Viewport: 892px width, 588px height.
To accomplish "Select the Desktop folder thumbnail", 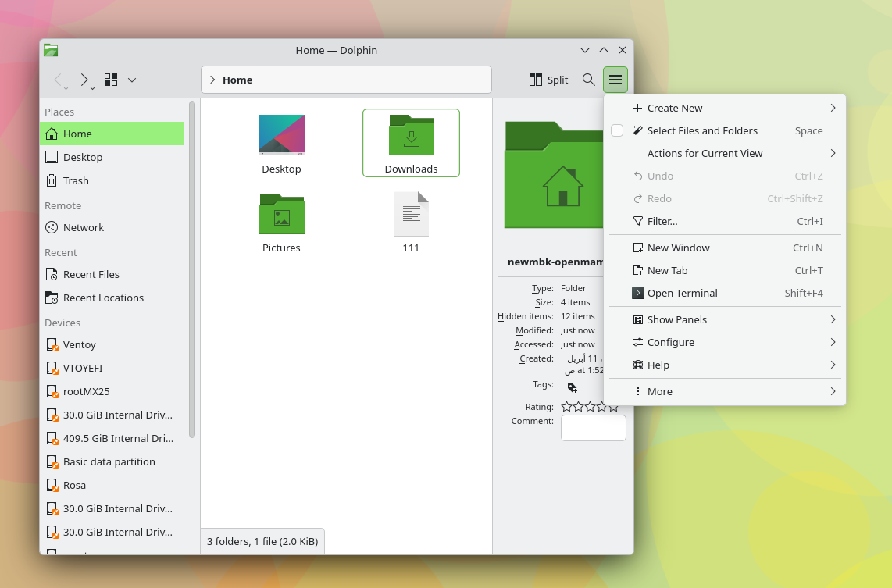I will [x=282, y=135].
